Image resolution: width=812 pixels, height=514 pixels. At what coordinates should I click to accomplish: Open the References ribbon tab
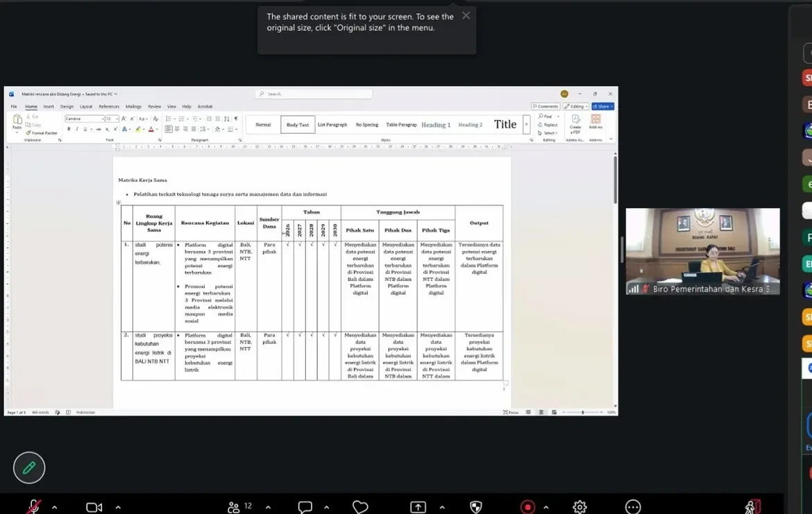(109, 107)
